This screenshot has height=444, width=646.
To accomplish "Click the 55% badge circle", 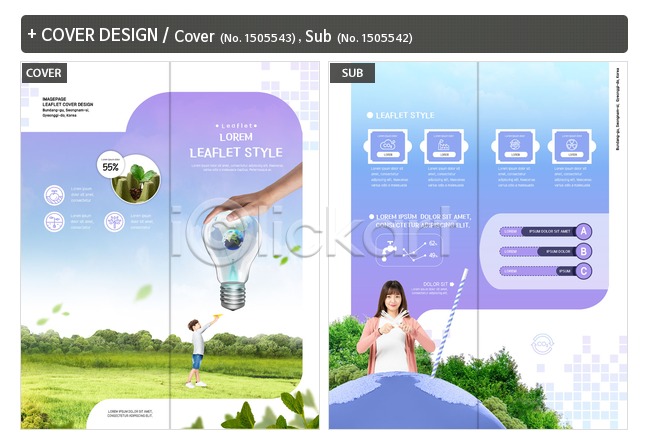I will point(110,166).
